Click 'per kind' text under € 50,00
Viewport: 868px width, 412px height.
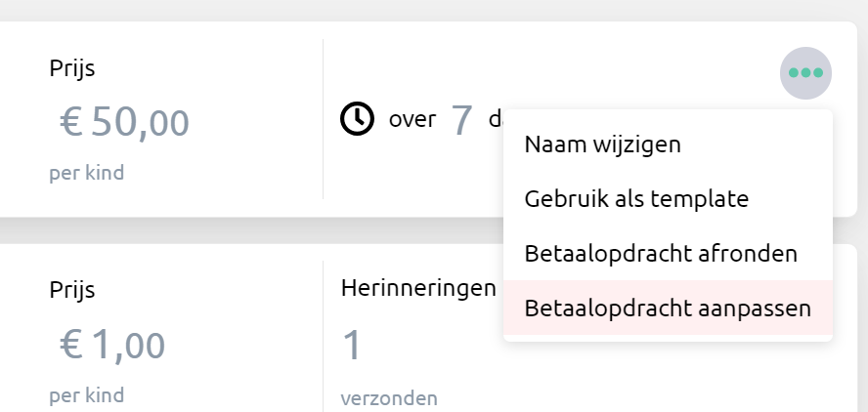click(86, 174)
